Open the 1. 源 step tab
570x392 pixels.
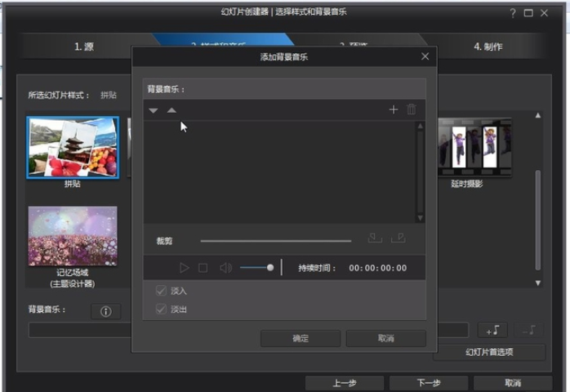[x=84, y=47]
